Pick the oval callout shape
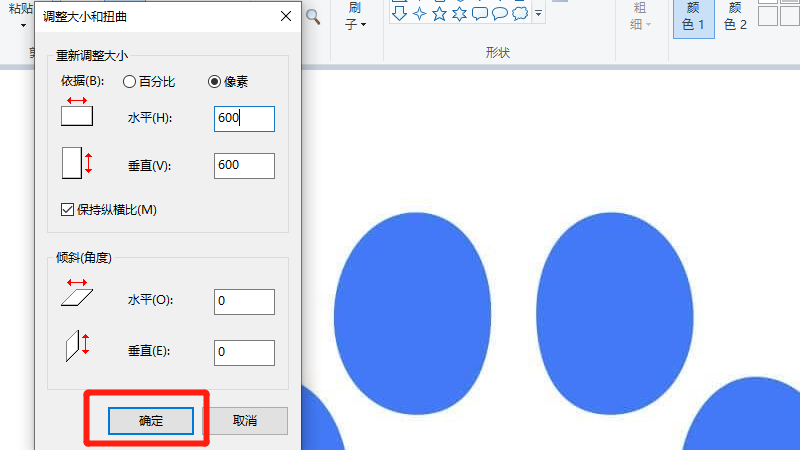 coord(499,14)
